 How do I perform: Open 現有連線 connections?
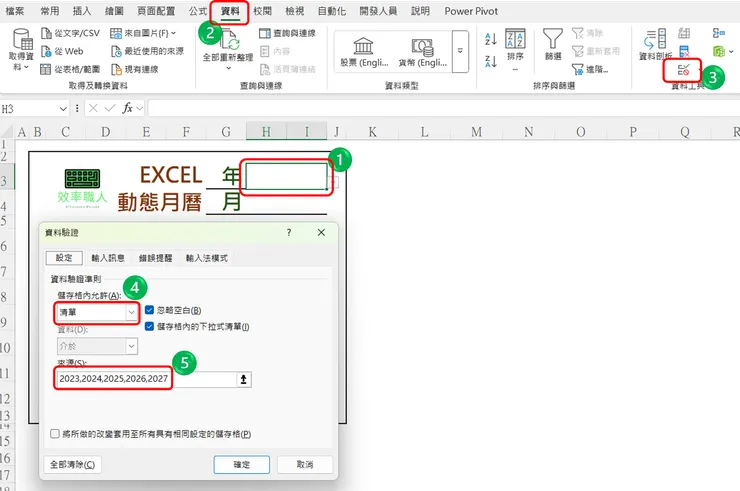(135, 69)
